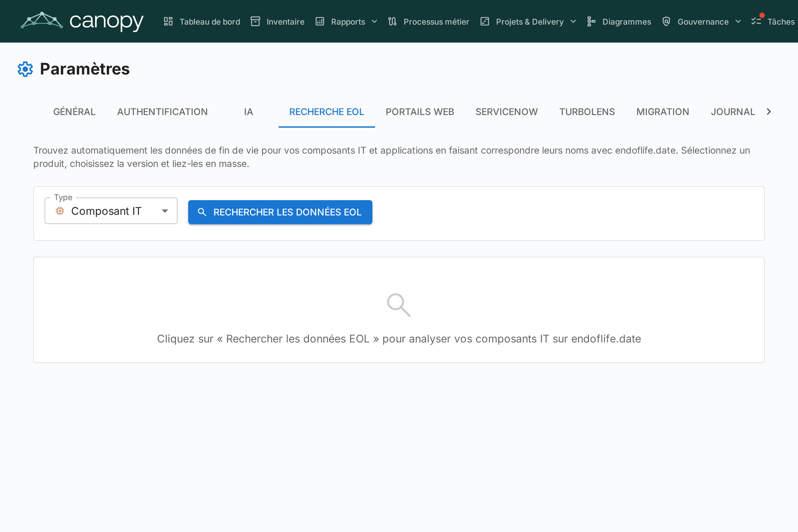Switch to the JOURNAL tab

pyautogui.click(x=733, y=112)
